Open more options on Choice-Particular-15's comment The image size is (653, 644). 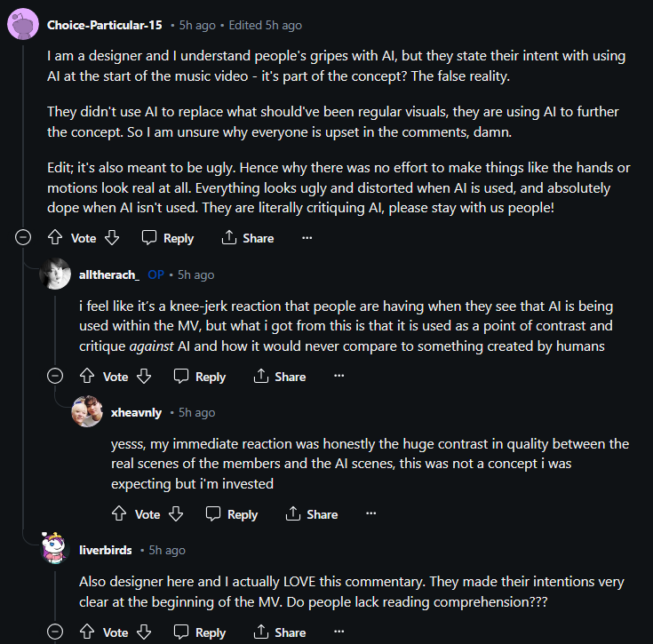[x=307, y=238]
